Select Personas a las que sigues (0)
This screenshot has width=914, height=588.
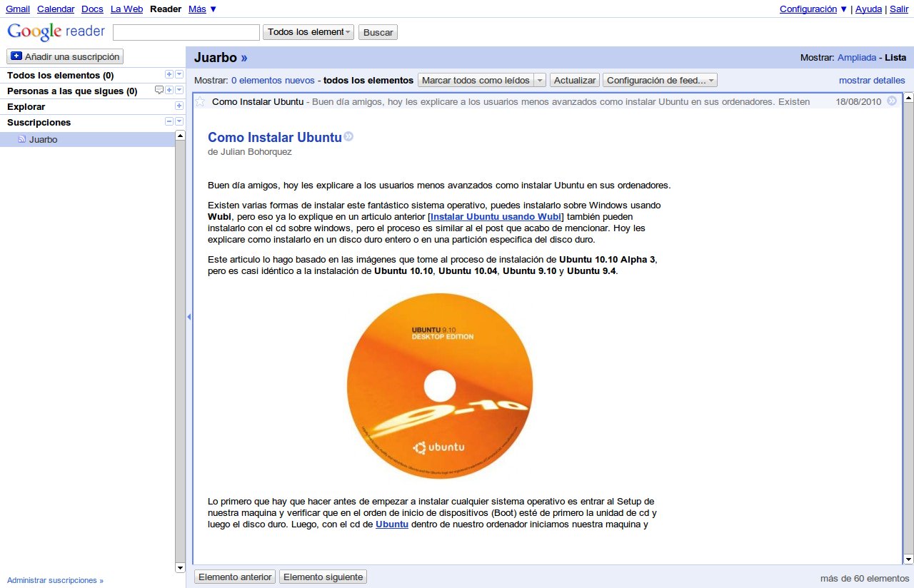click(72, 91)
